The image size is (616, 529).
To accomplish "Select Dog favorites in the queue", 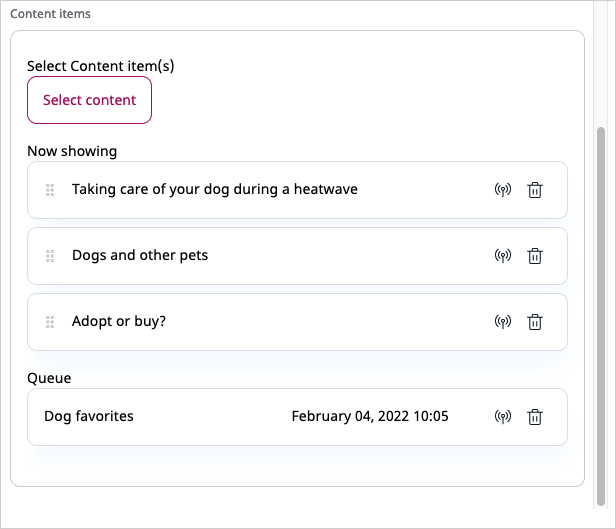I will click(89, 416).
